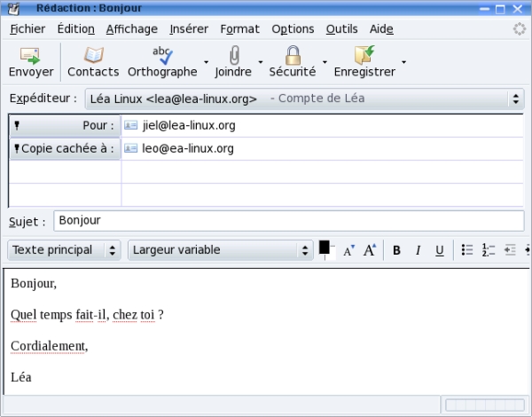
Task: Click the Pour recipient type button
Action: tap(65, 126)
